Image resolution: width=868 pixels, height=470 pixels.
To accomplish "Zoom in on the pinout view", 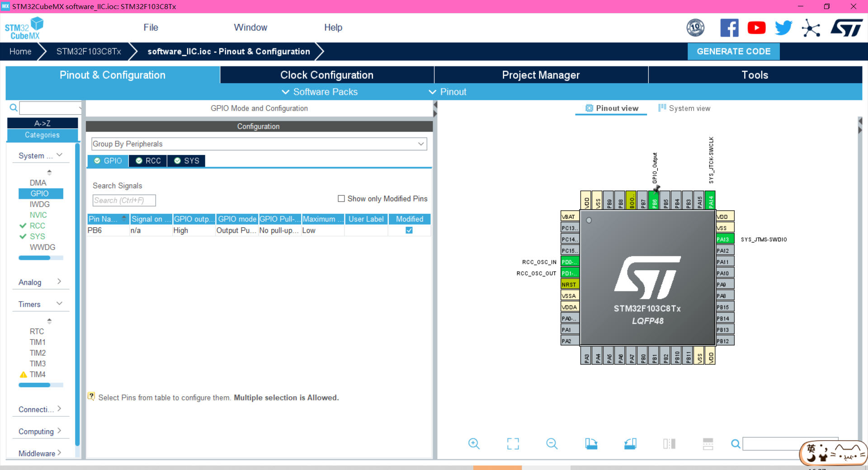I will tap(474, 444).
